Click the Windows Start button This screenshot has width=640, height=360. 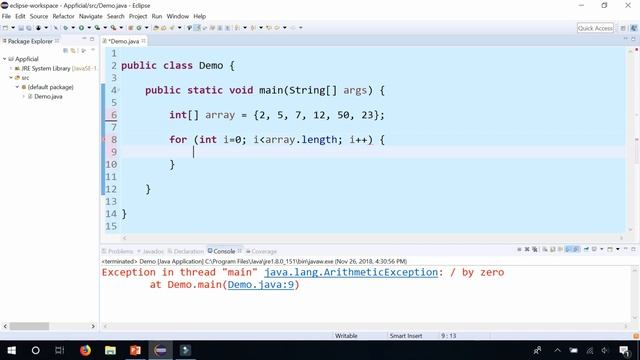tap(11, 350)
